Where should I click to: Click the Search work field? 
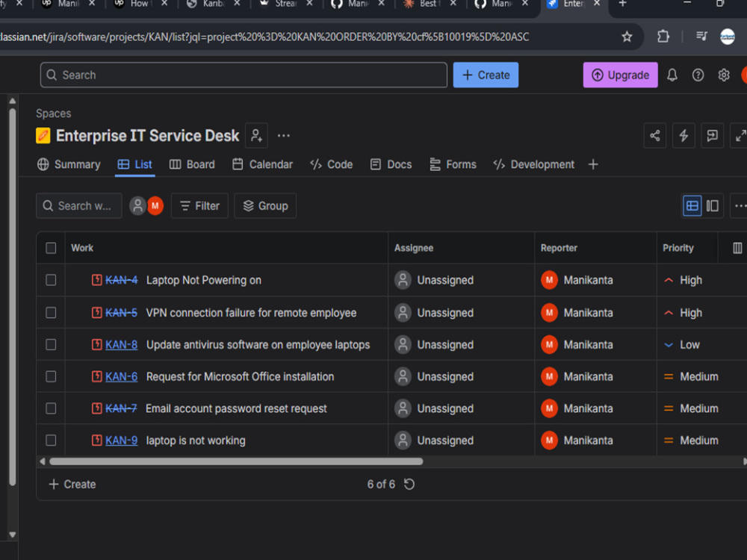[78, 206]
